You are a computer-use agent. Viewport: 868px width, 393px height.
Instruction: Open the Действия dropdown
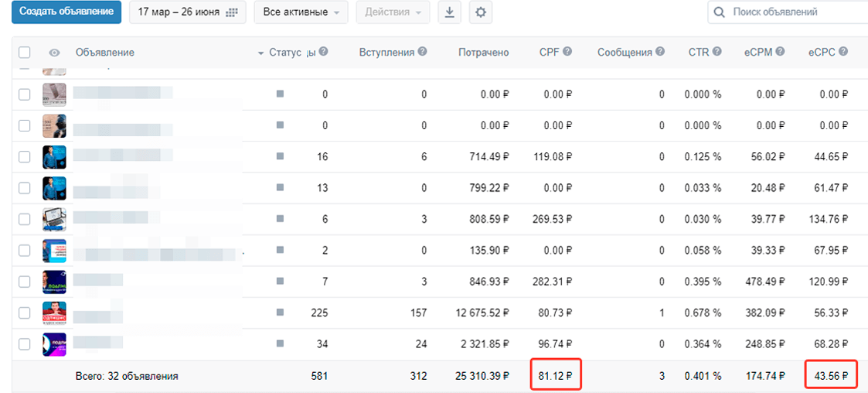tap(393, 12)
